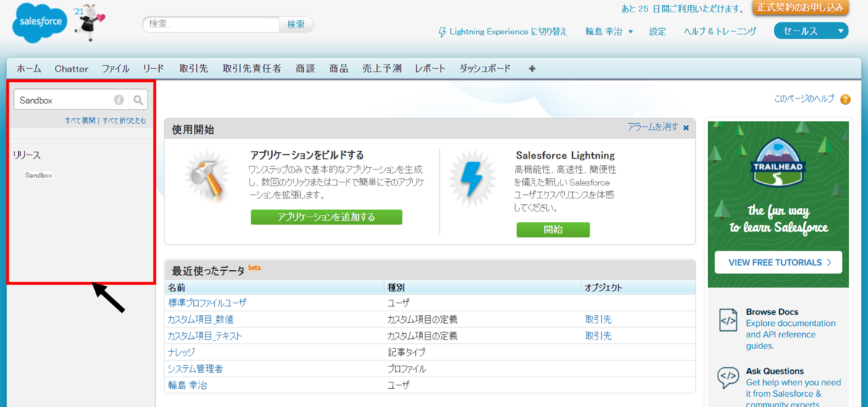This screenshot has width=868, height=407.
Task: Click the 名前 column header
Action: (x=177, y=288)
